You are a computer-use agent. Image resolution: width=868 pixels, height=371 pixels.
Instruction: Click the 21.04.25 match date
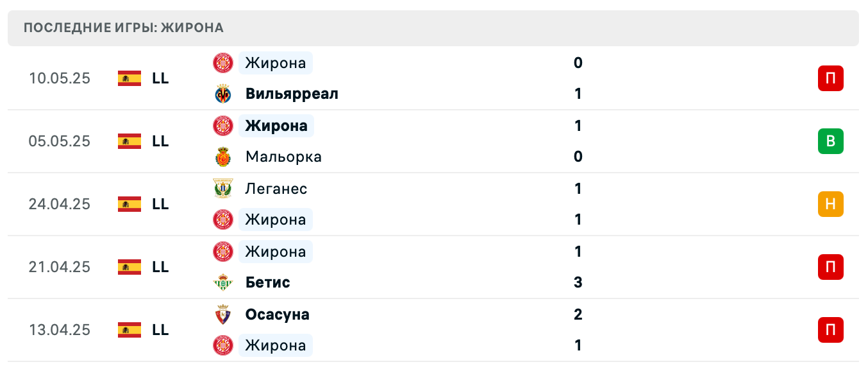(60, 267)
